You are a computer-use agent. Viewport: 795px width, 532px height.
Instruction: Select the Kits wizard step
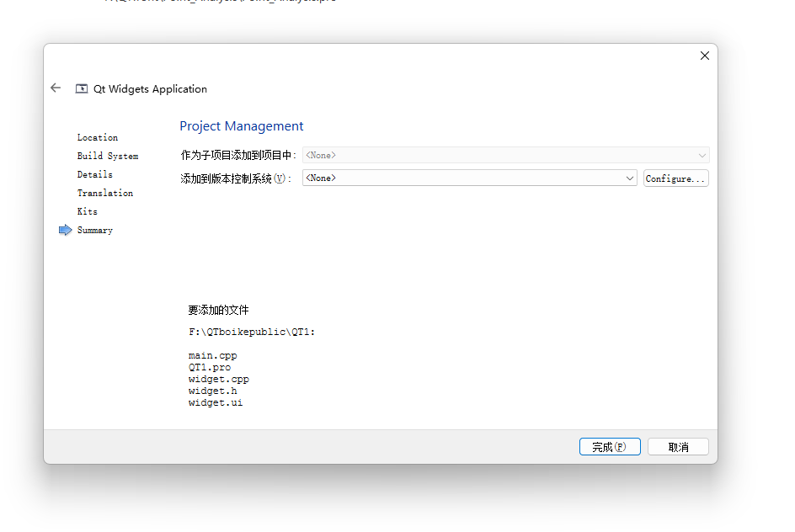(x=88, y=211)
